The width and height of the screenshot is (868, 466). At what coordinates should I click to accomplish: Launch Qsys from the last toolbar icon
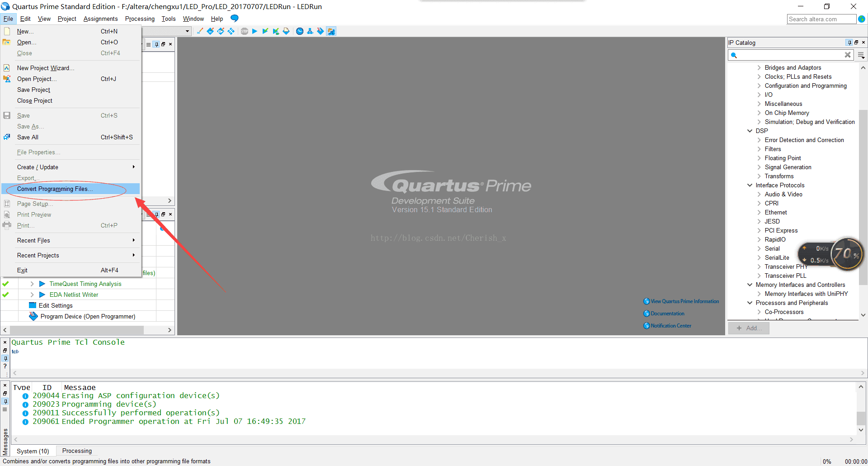(331, 31)
